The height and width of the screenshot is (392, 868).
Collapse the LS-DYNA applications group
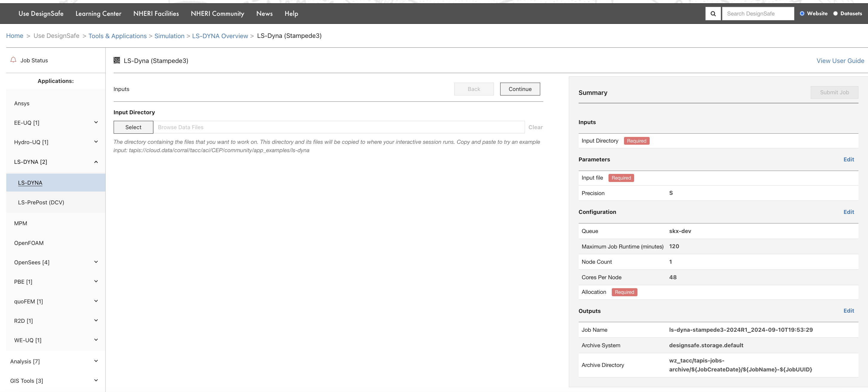[96, 162]
